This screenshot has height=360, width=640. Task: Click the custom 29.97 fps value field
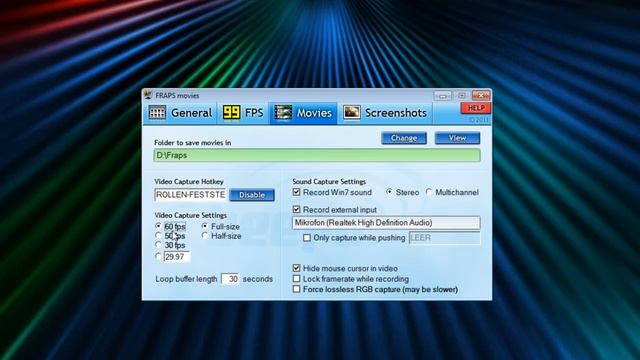point(177,257)
